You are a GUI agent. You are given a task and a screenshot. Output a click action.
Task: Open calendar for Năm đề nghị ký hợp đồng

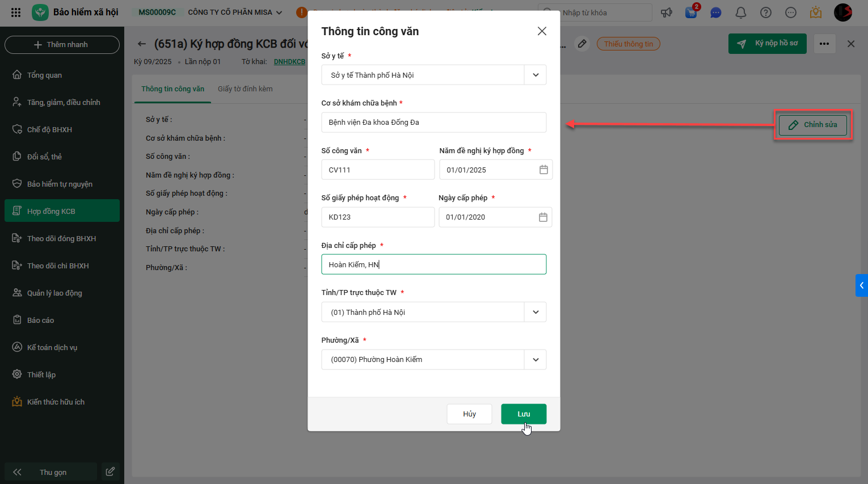[x=543, y=170]
